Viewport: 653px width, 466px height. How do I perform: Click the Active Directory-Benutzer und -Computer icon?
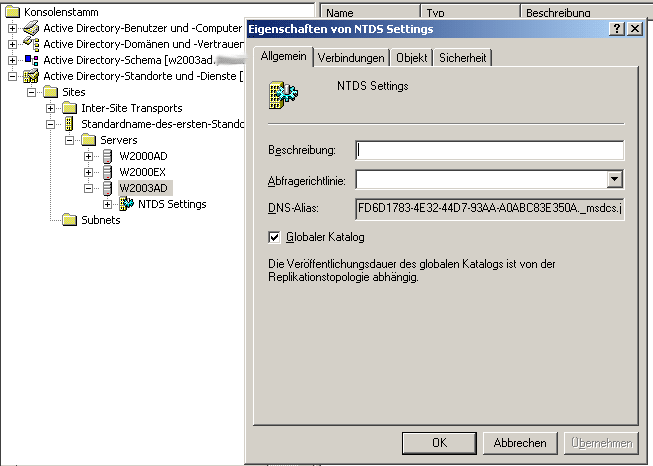pyautogui.click(x=30, y=28)
